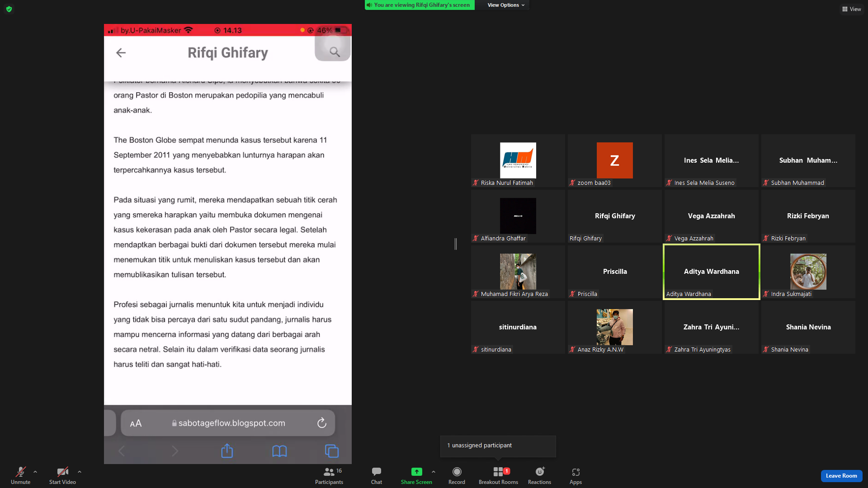
Task: Click the gallery panel divider handle
Action: 456,244
